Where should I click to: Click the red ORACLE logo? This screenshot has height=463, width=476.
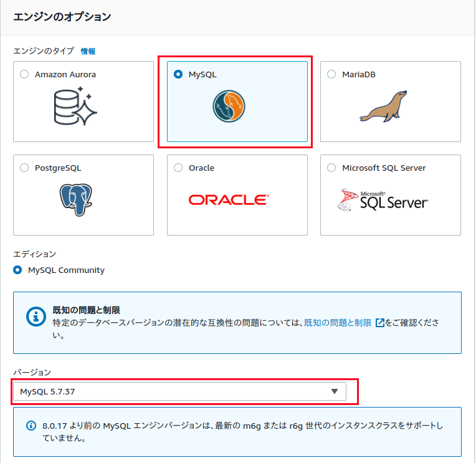[229, 200]
